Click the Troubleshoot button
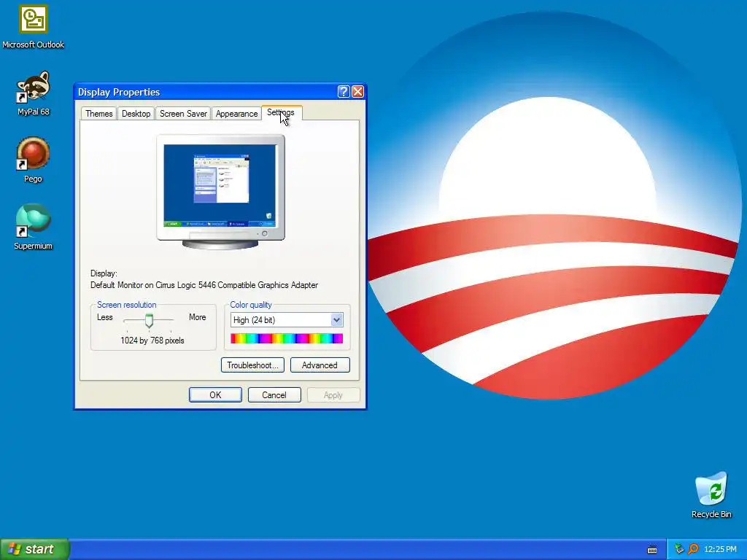The image size is (747, 560). (x=252, y=365)
